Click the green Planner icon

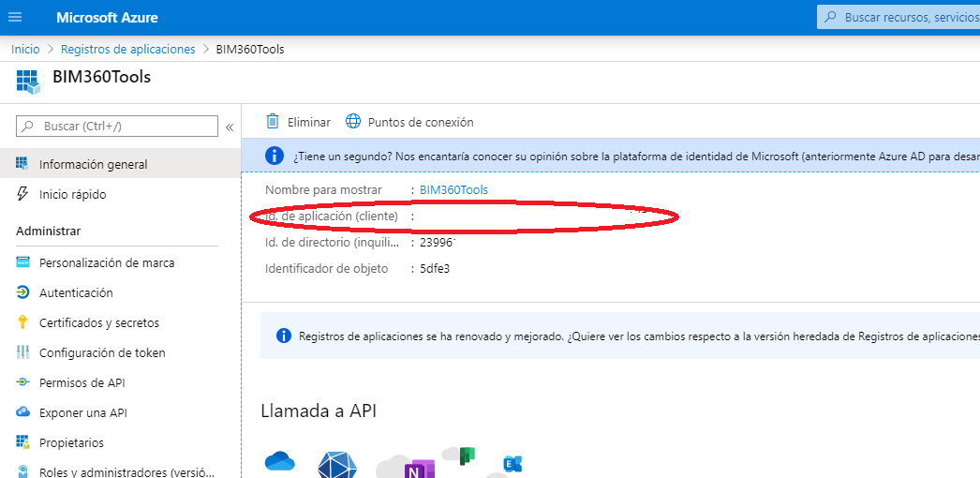point(467,456)
